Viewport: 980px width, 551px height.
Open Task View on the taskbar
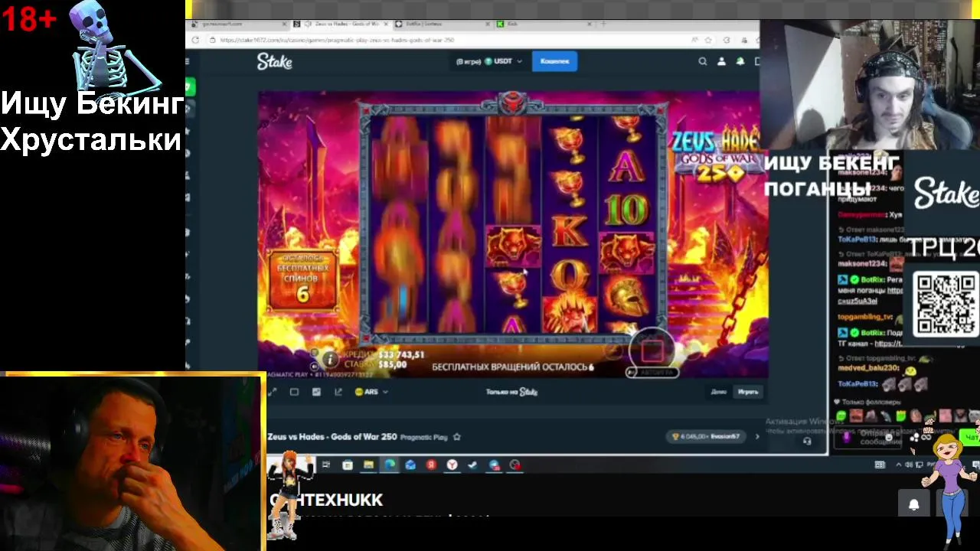coord(326,465)
